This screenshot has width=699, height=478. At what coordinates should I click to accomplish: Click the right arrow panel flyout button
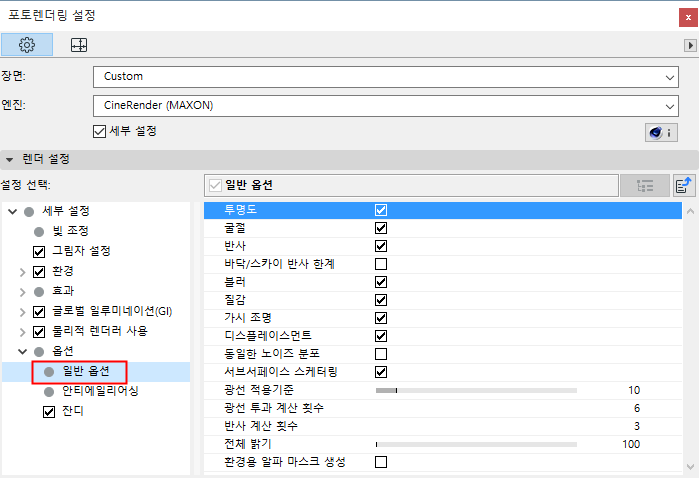pos(690,45)
